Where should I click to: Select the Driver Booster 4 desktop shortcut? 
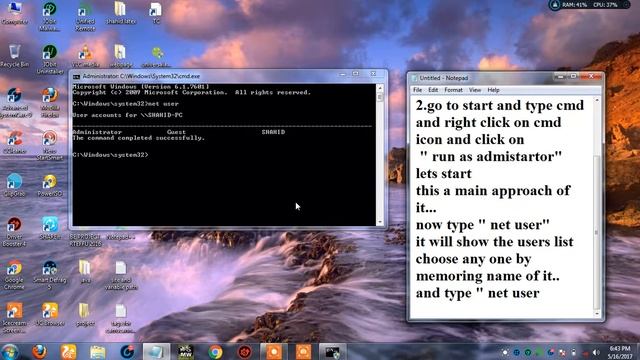(15, 231)
